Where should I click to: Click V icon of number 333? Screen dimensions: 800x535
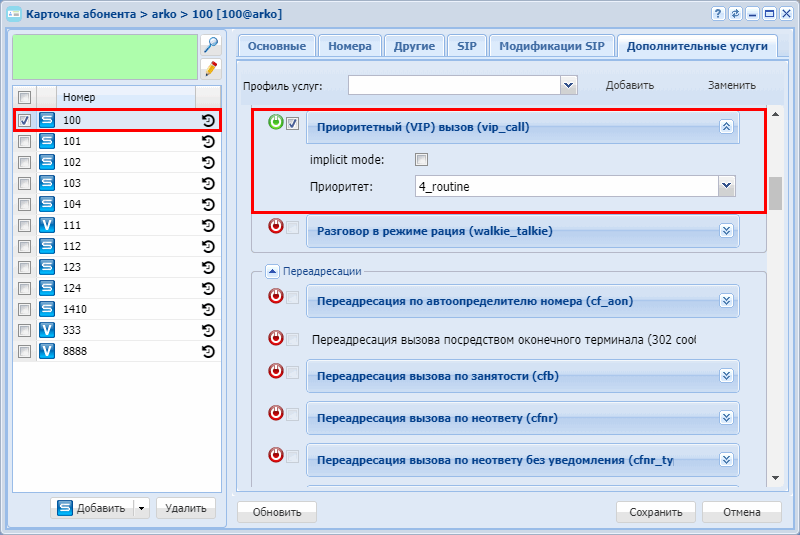(x=46, y=331)
